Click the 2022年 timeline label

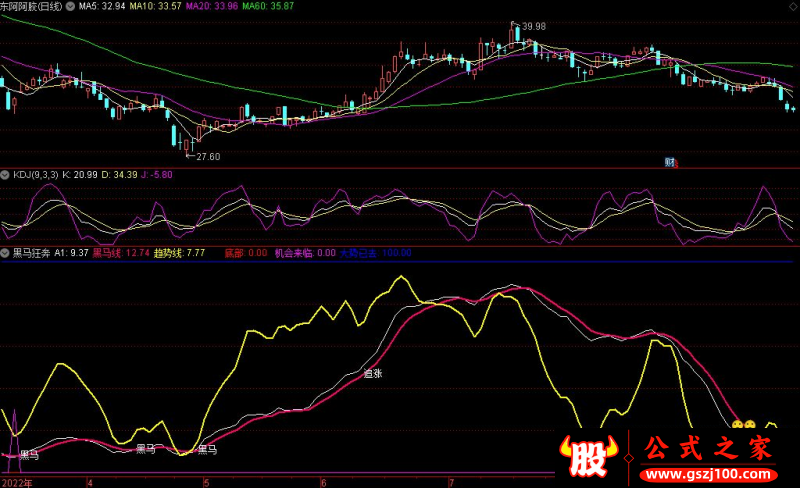[17, 483]
